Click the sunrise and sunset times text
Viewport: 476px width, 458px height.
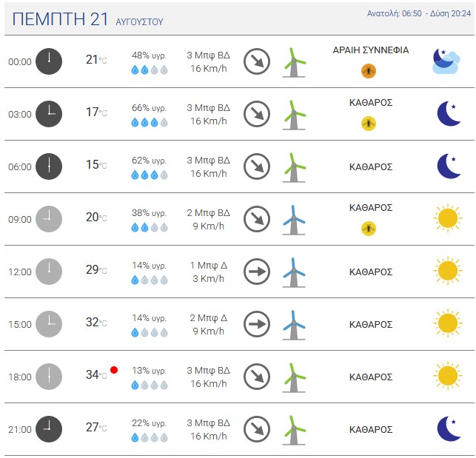(x=418, y=13)
